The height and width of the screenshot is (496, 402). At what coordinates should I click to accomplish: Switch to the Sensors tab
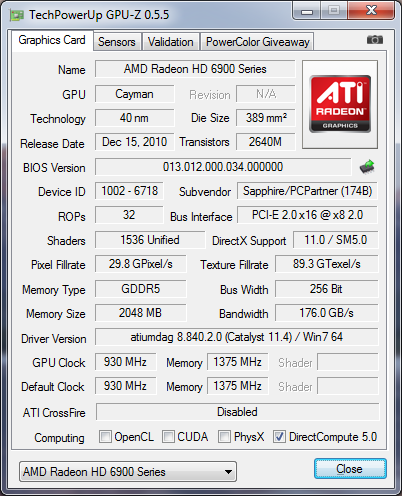coord(117,42)
